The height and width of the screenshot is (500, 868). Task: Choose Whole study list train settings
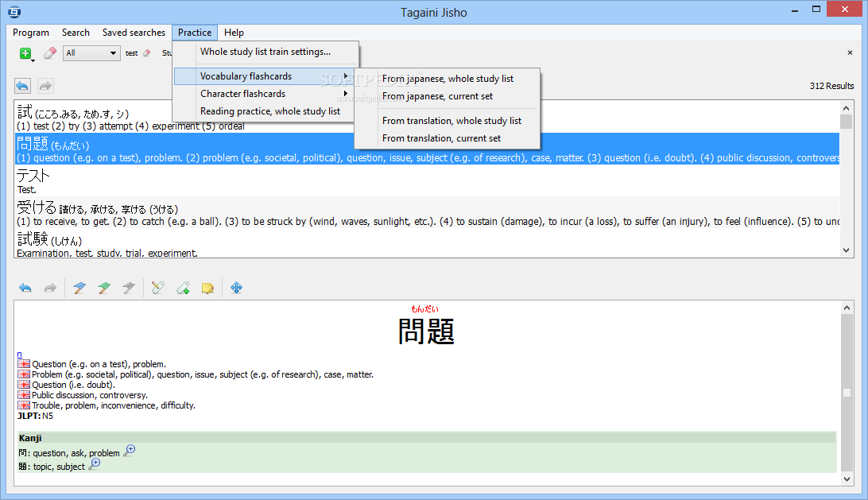(x=265, y=52)
